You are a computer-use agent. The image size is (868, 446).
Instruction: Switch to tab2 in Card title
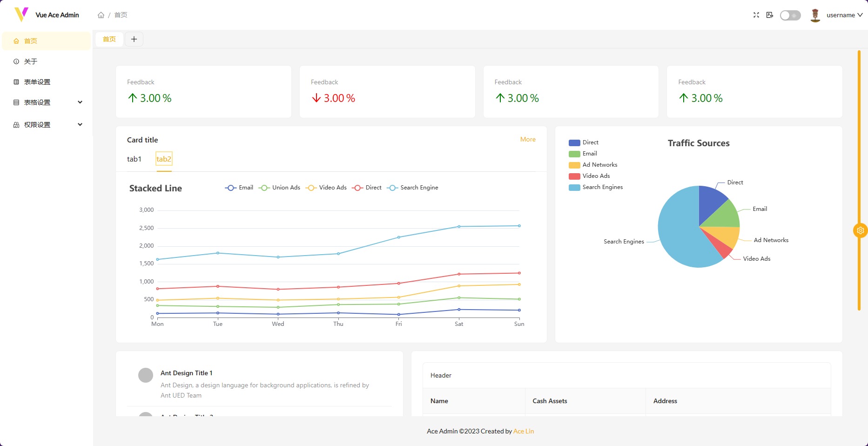[x=164, y=159]
